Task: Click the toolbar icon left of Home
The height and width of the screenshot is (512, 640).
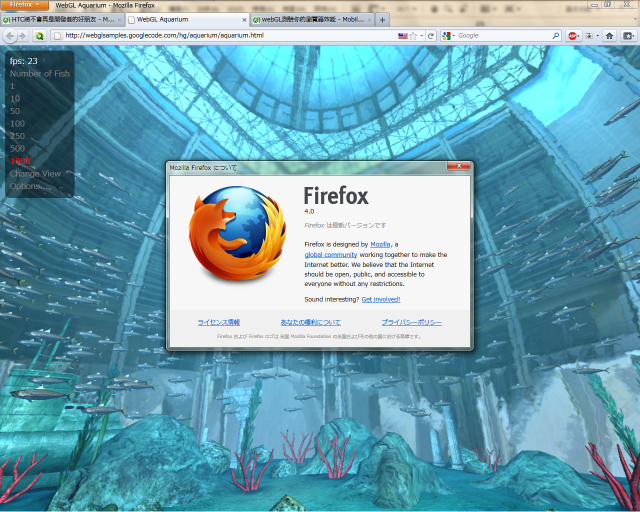Action: click(589, 36)
